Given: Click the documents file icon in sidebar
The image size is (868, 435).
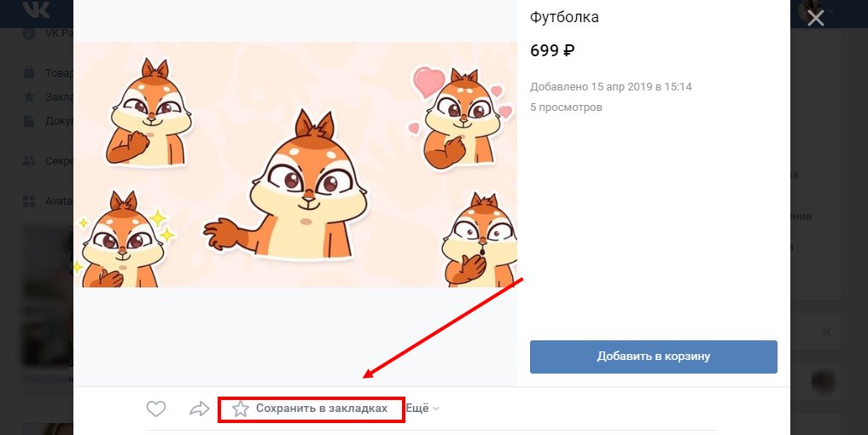Looking at the screenshot, I should click(30, 120).
